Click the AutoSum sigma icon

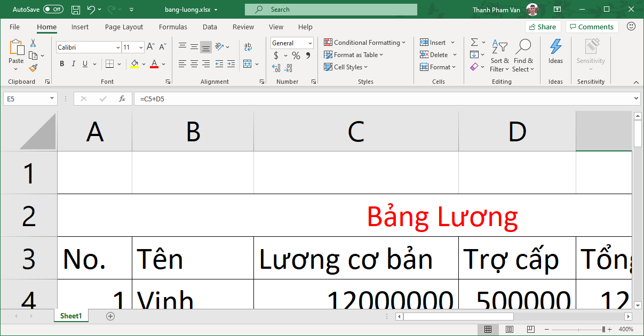tap(474, 42)
